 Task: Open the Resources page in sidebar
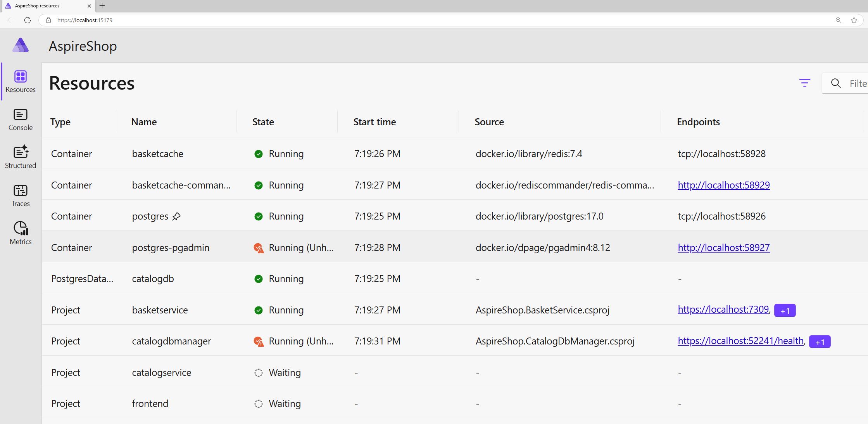(21, 81)
